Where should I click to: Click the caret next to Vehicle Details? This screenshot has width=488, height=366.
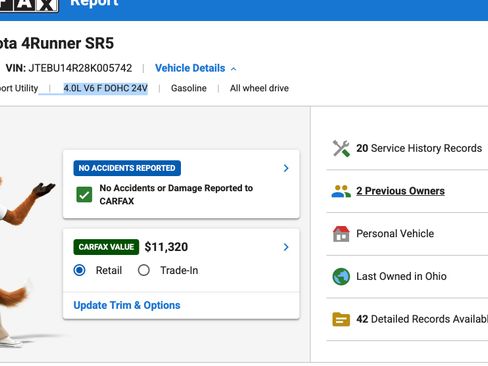coord(234,69)
